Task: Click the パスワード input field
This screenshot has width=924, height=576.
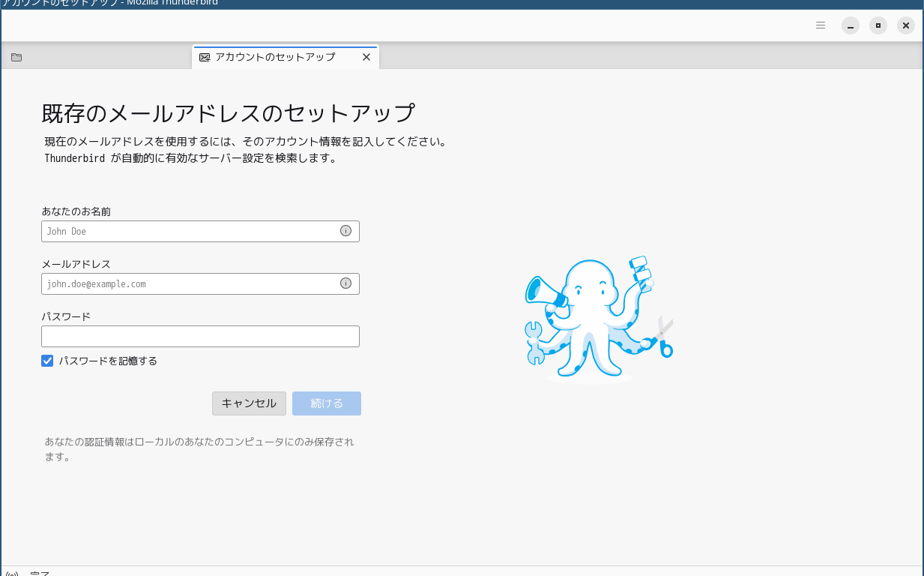Action: 200,336
